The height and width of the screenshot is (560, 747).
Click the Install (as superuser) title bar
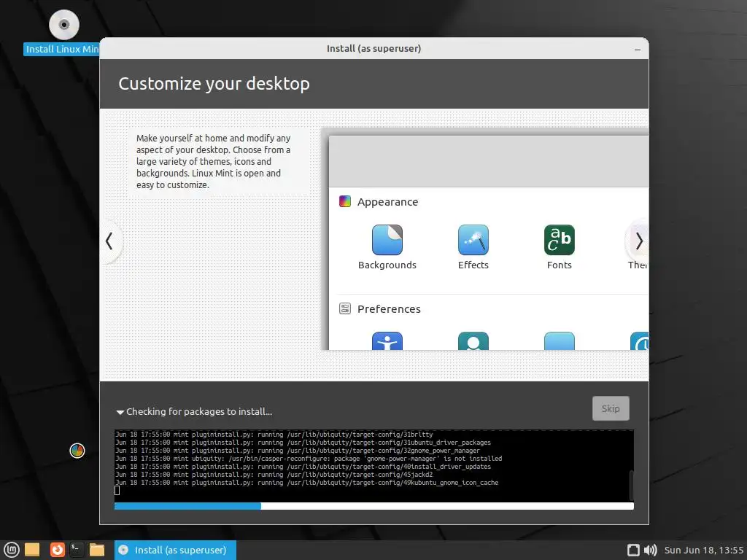click(x=374, y=49)
